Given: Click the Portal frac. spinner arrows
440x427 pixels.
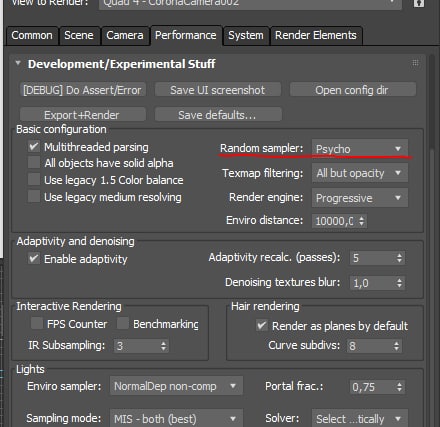Looking at the screenshot, I should pos(400,387).
